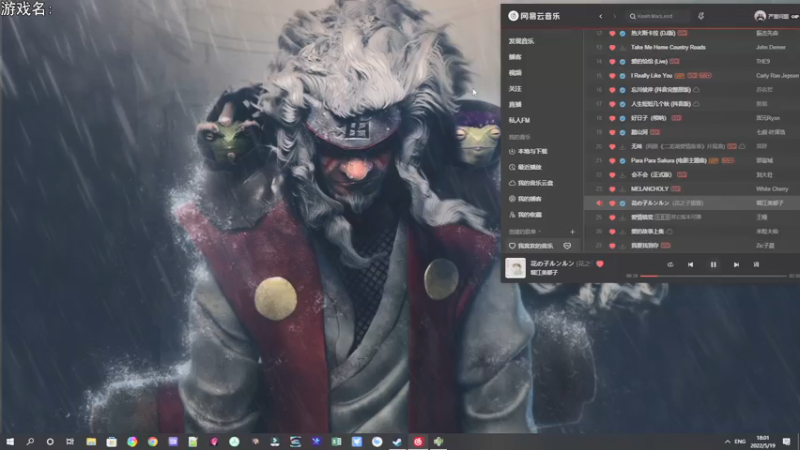Toggle heart on row 14 Live song
This screenshot has height=450, width=800.
(x=612, y=62)
